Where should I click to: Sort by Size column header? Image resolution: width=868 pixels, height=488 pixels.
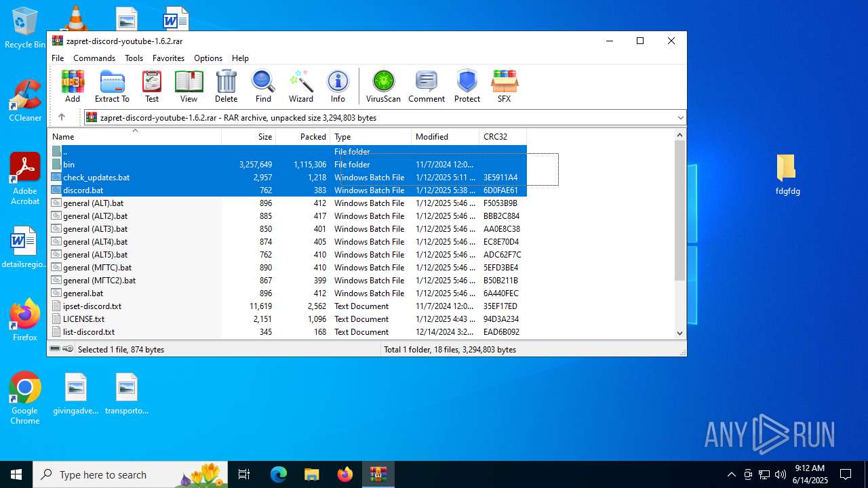pyautogui.click(x=249, y=136)
